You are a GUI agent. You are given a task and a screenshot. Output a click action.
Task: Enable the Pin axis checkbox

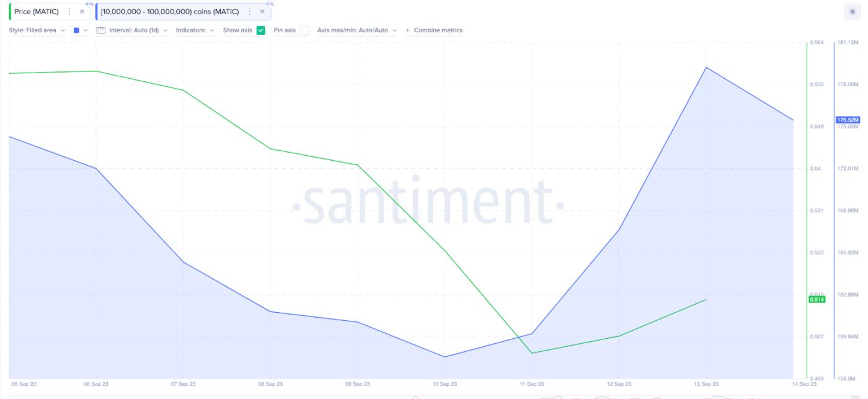click(x=304, y=30)
